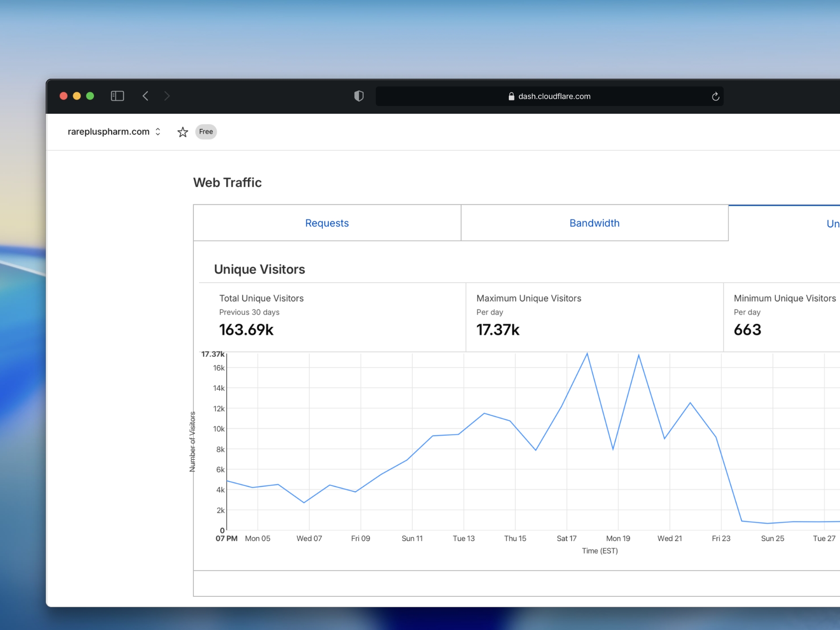Click the forward navigation arrow
Viewport: 840px width, 630px height.
coord(168,96)
